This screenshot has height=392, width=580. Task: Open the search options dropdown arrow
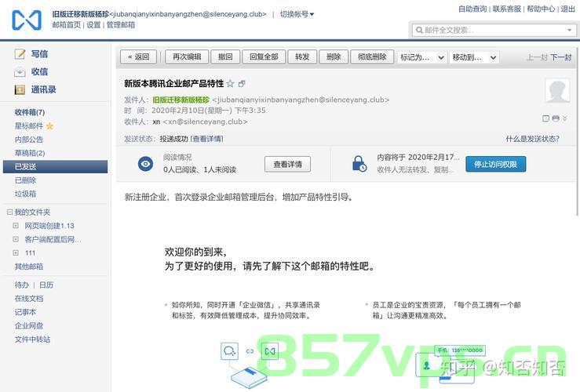pos(569,30)
